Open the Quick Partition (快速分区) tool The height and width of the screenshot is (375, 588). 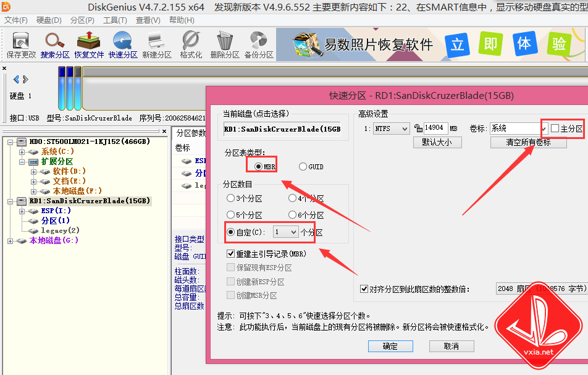123,45
